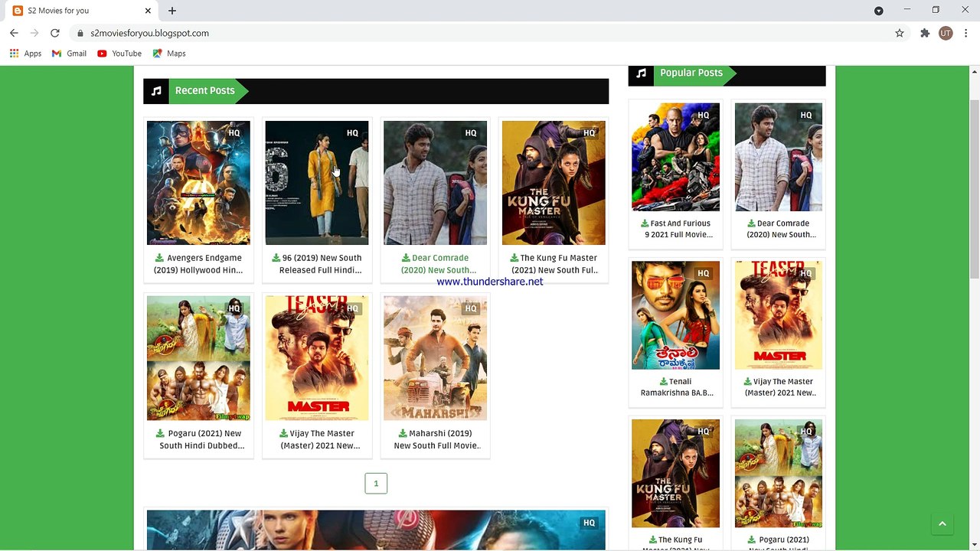Open the YouTube bookmark
This screenshot has height=551, width=980.
(x=119, y=54)
